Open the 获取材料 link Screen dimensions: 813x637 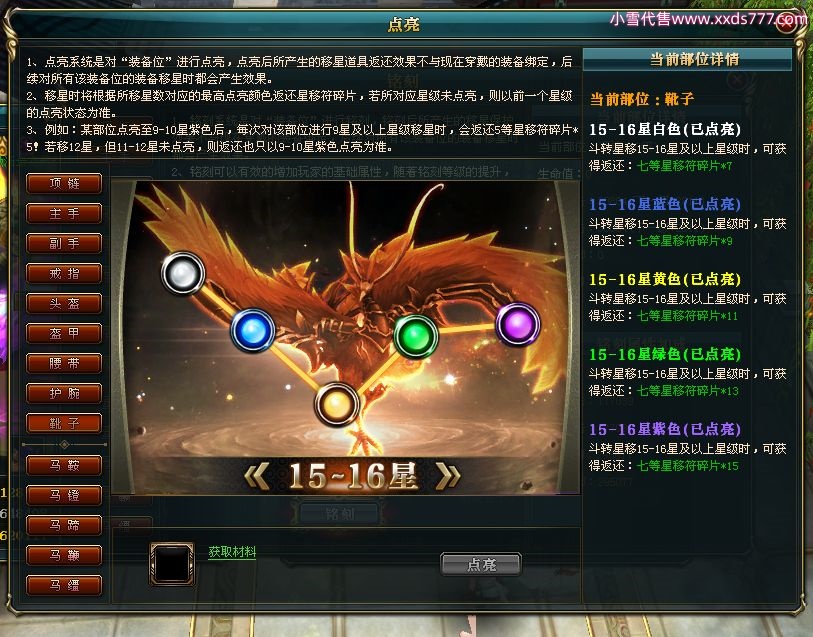(x=232, y=552)
